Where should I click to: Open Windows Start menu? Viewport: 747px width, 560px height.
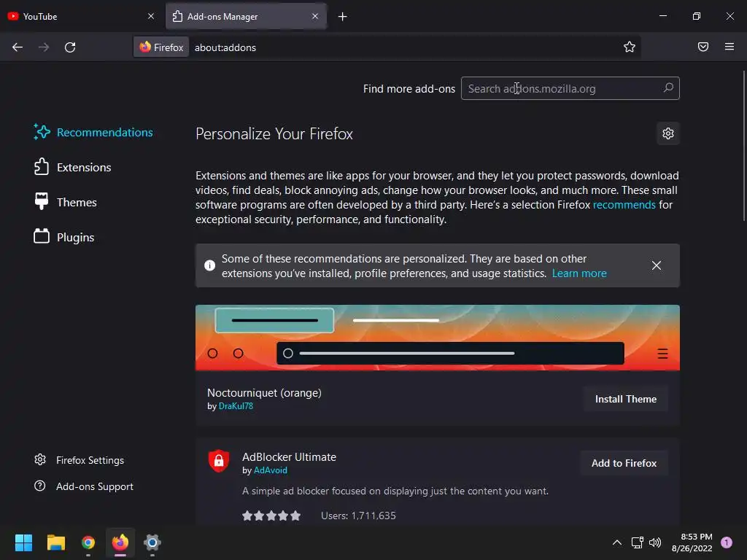click(23, 542)
